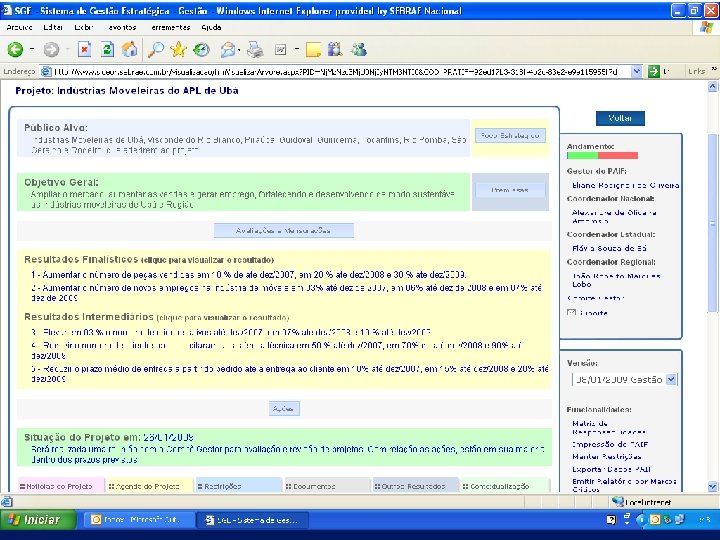Open the Favoritos menu
This screenshot has height=540, width=720.
122,28
